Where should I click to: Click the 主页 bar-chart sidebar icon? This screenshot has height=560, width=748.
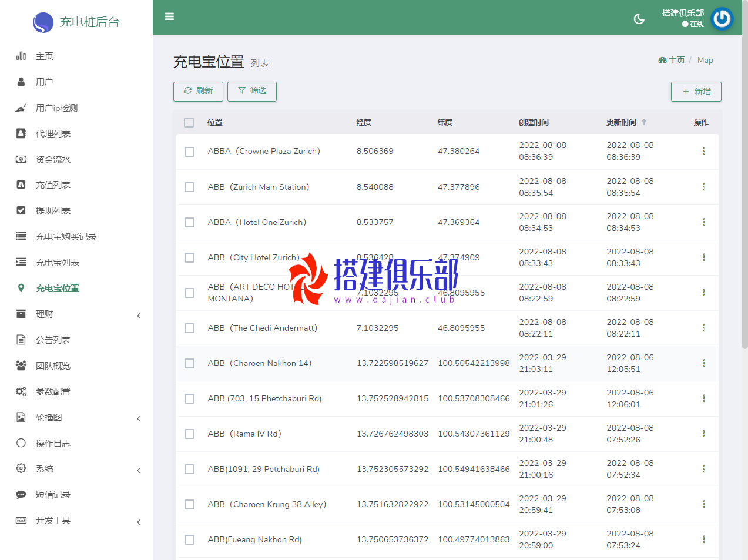21,56
